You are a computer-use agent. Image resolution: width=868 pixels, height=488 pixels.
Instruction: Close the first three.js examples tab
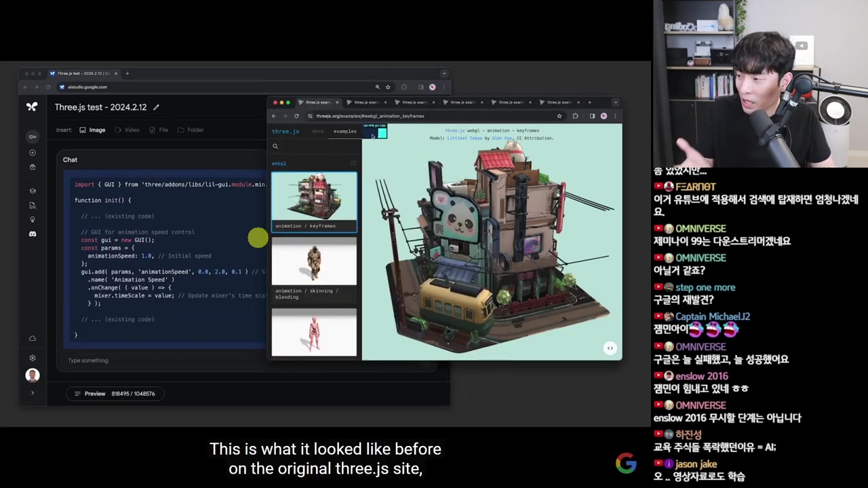click(x=337, y=102)
